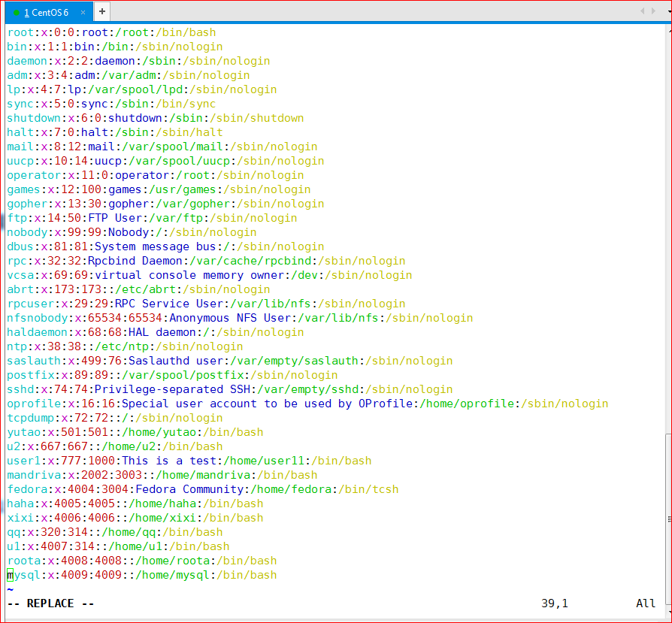
Task: Click the haha:x:4005:4005 line
Action: pyautogui.click(x=135, y=504)
